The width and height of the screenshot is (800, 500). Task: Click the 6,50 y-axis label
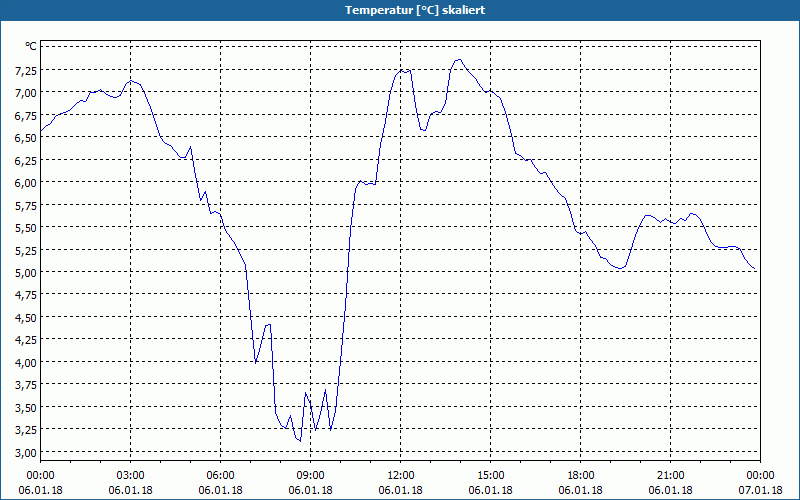(x=26, y=138)
